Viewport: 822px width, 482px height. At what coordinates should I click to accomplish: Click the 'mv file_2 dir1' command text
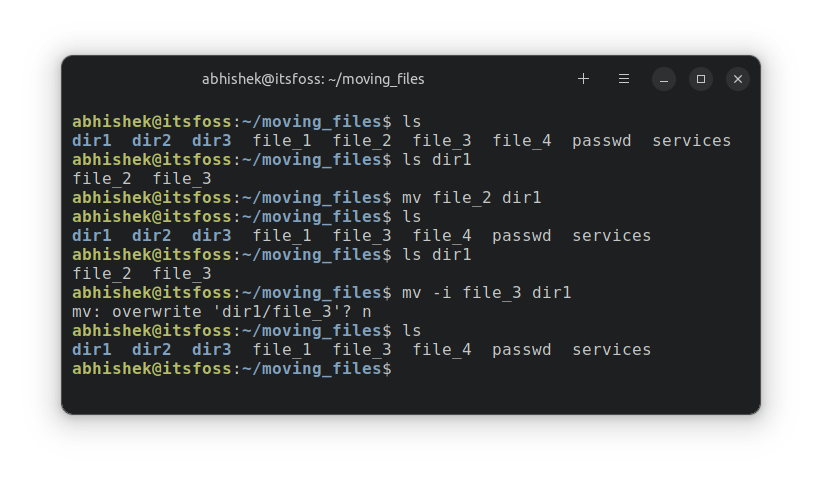click(x=471, y=198)
